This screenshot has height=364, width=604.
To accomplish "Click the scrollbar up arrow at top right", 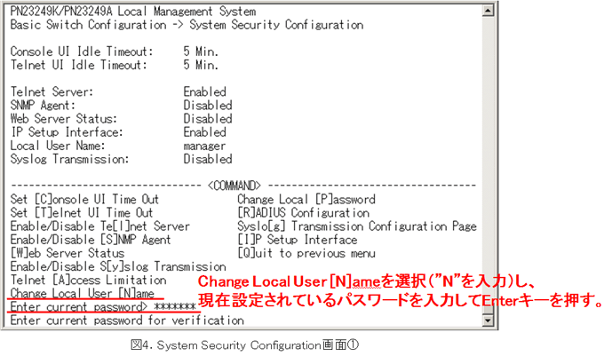I will (486, 12).
